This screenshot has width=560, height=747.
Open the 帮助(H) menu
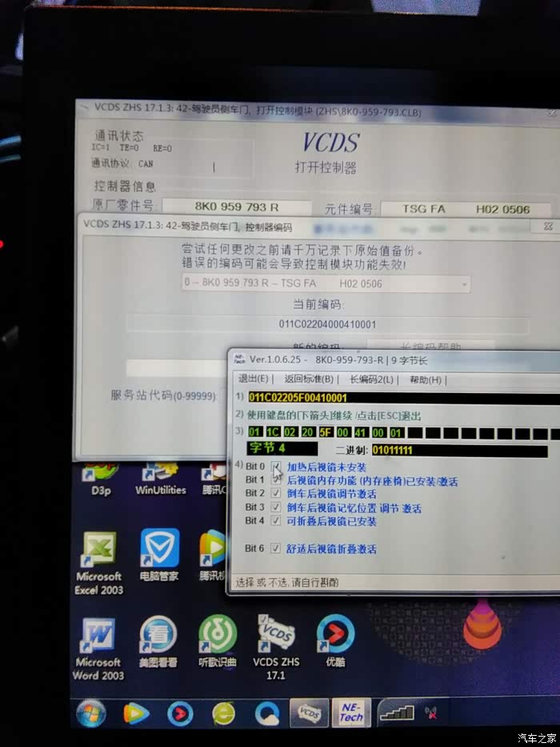pyautogui.click(x=426, y=380)
